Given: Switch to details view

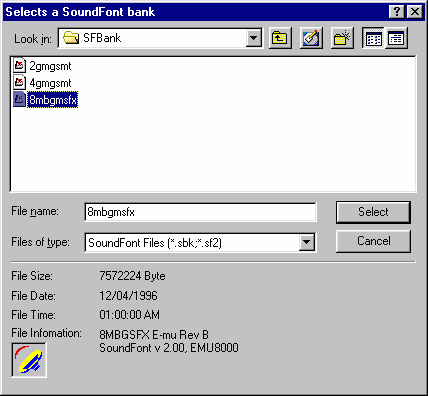Looking at the screenshot, I should pyautogui.click(x=396, y=38).
